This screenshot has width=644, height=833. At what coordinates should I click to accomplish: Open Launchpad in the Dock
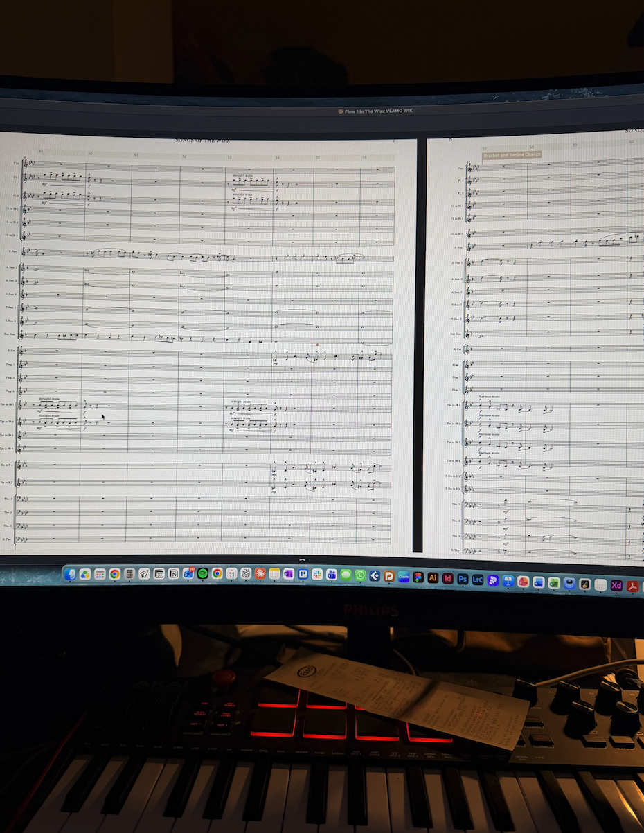pyautogui.click(x=100, y=574)
